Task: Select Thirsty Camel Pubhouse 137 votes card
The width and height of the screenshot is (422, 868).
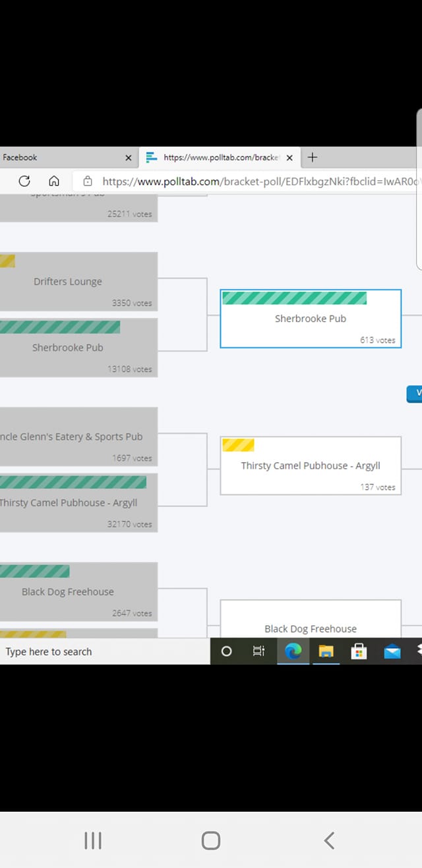Action: point(311,465)
